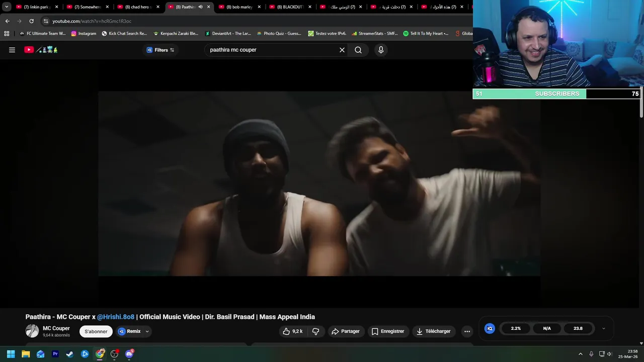Click the 23.8 stat pill
Viewport: 644px width, 362px height.
pyautogui.click(x=578, y=328)
